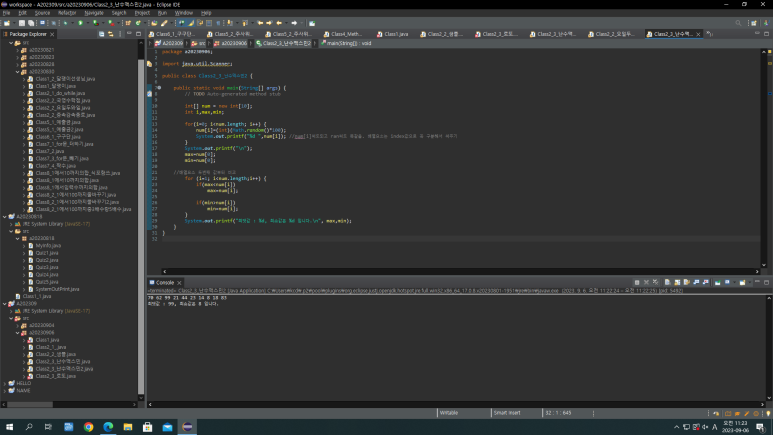The image size is (773, 435).
Task: Click Open Type toolbar icon
Action: pyautogui.click(x=154, y=23)
